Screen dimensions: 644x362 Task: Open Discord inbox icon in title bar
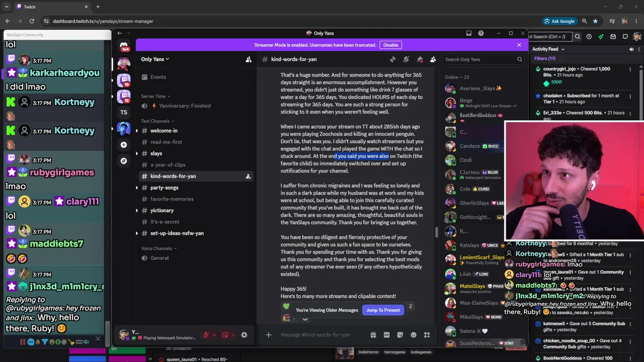tap(469, 33)
